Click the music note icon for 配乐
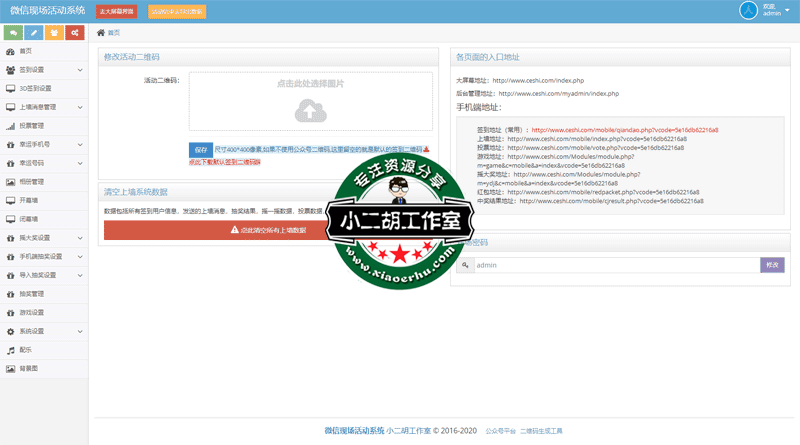 tap(10, 350)
